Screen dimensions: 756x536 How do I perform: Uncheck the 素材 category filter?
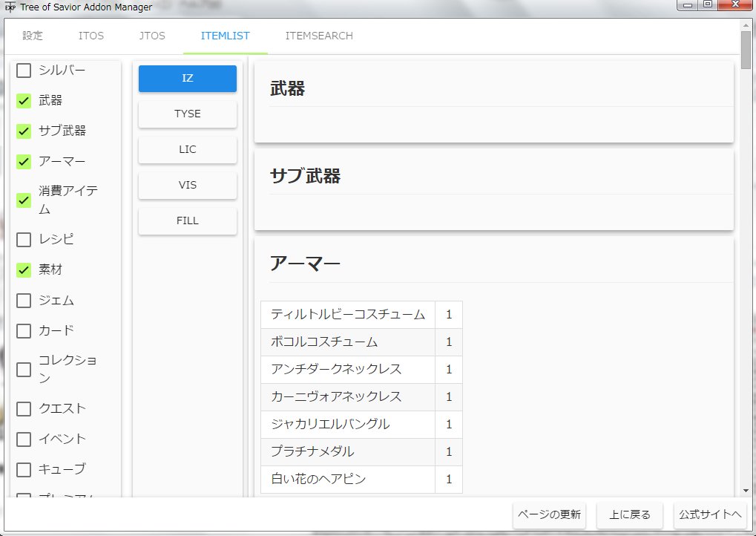coord(23,269)
